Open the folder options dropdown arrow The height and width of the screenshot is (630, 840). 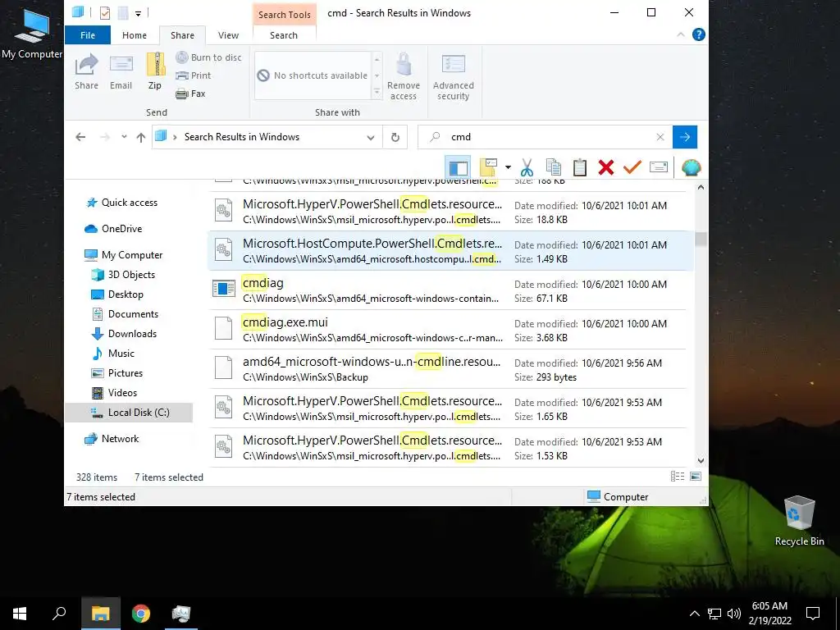click(507, 167)
